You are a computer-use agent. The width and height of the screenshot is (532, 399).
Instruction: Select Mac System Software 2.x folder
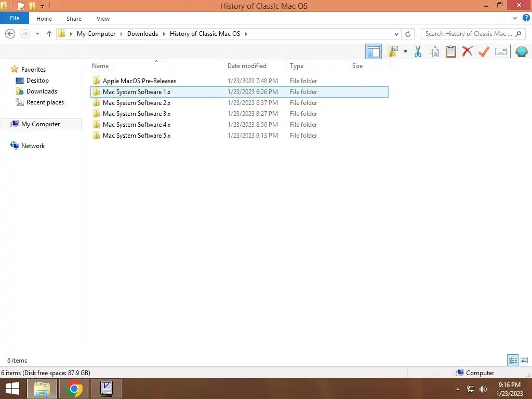[x=239, y=102]
